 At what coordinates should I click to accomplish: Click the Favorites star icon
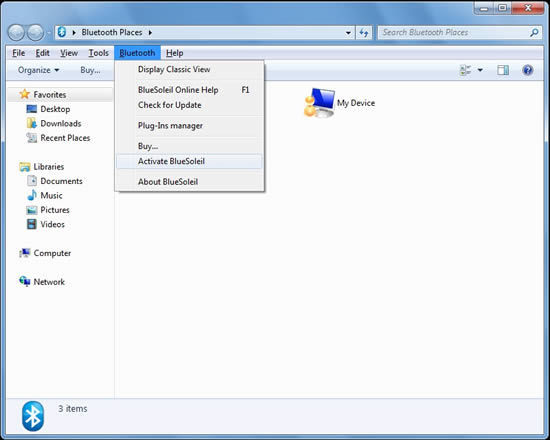[x=25, y=94]
